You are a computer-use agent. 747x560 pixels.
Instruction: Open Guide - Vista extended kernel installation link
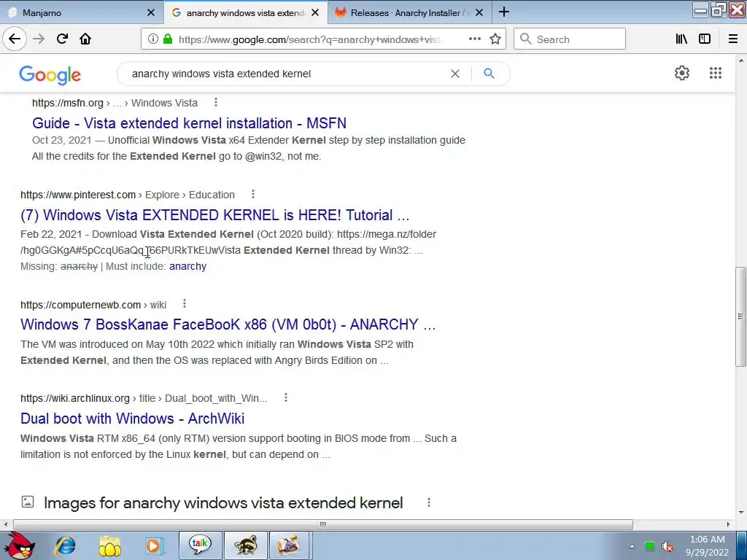pos(189,122)
